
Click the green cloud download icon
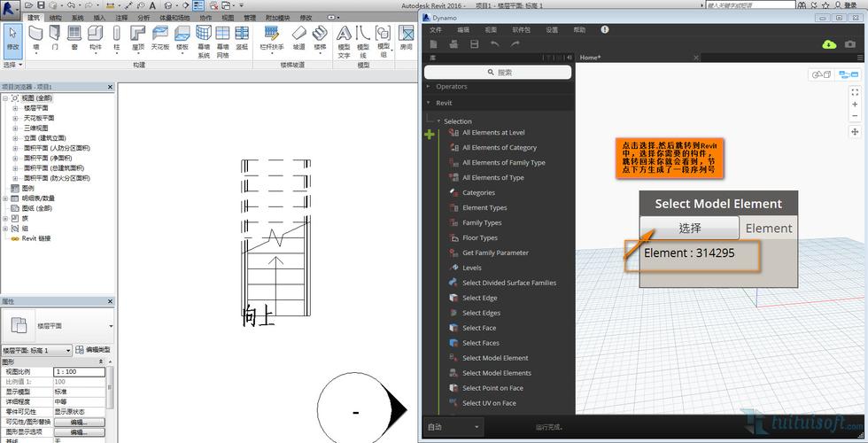tap(829, 43)
